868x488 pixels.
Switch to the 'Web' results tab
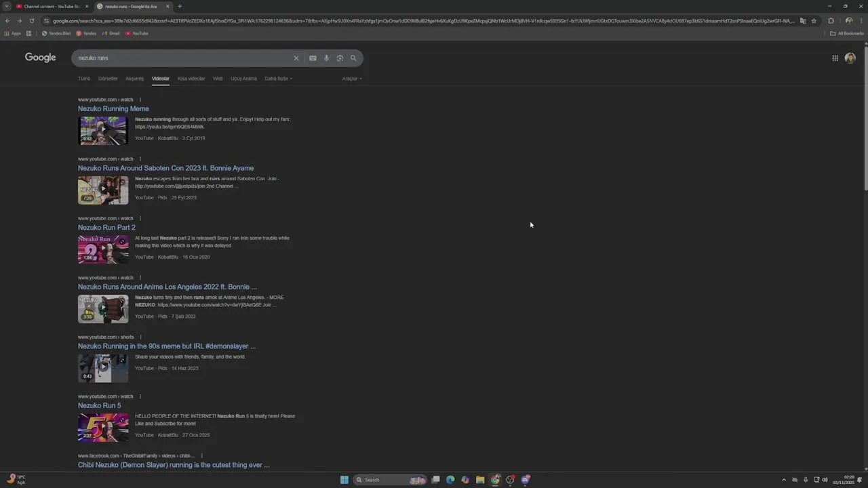(218, 79)
